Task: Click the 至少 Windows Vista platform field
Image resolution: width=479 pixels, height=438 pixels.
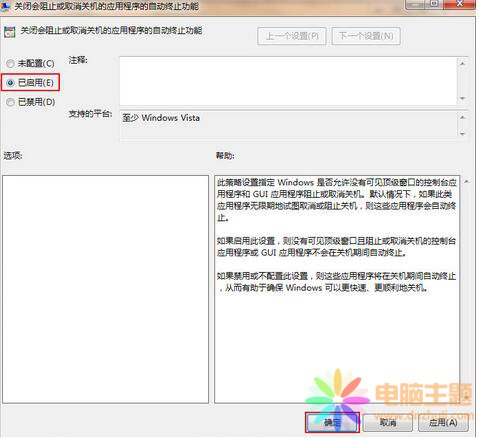Action: coord(288,126)
